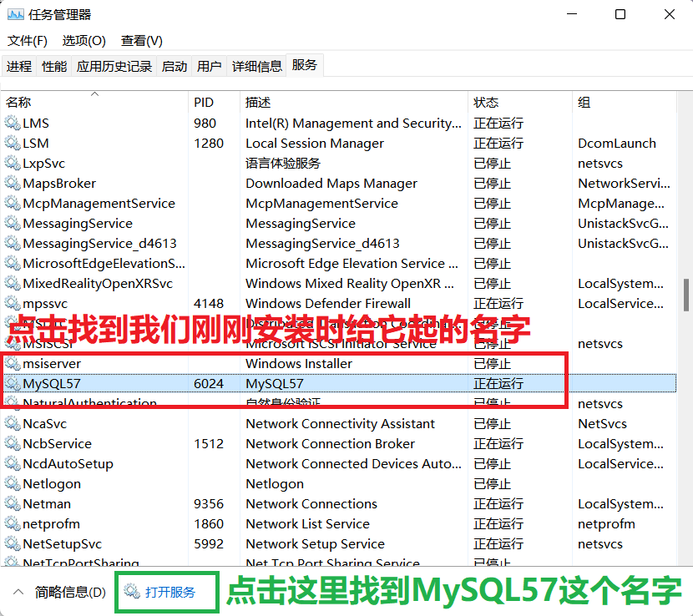Click DcomLaunch group cell
Image resolution: width=693 pixels, height=616 pixels.
pyautogui.click(x=617, y=143)
